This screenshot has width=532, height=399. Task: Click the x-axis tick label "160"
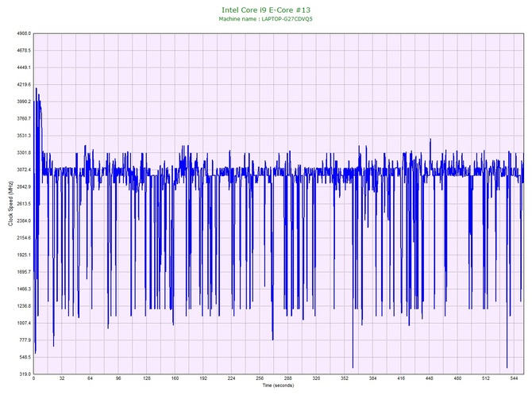175,378
